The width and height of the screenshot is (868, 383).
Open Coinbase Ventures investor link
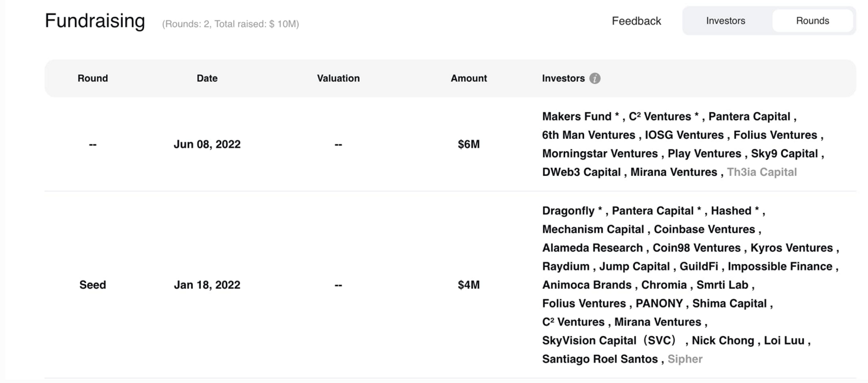pyautogui.click(x=704, y=230)
